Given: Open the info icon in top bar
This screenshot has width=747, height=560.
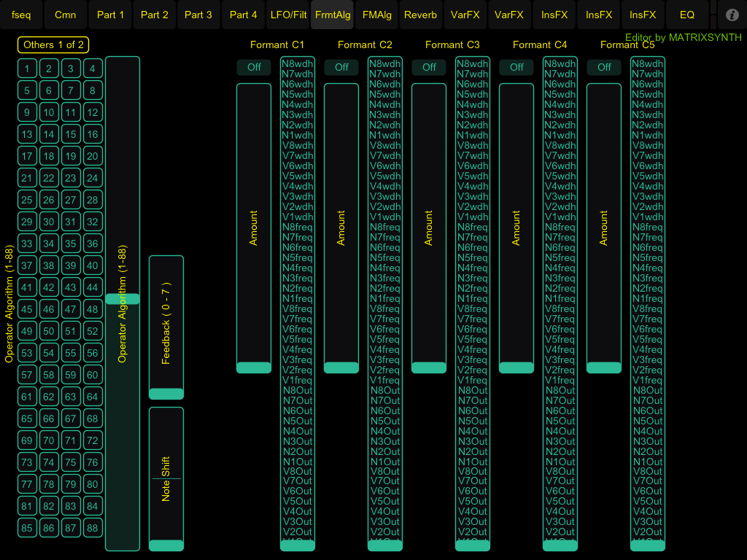Looking at the screenshot, I should (x=732, y=15).
